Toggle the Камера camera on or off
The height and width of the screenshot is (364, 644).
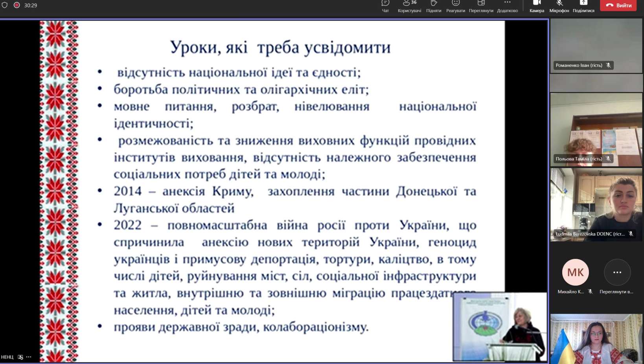pyautogui.click(x=537, y=6)
